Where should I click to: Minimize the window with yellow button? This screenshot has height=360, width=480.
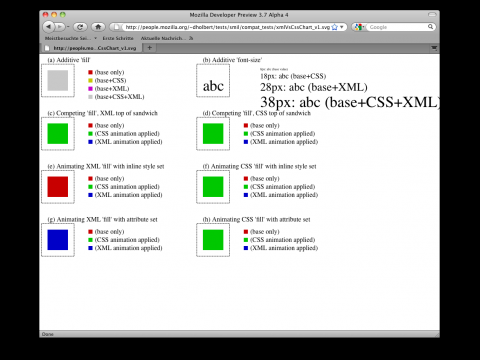tap(54, 15)
